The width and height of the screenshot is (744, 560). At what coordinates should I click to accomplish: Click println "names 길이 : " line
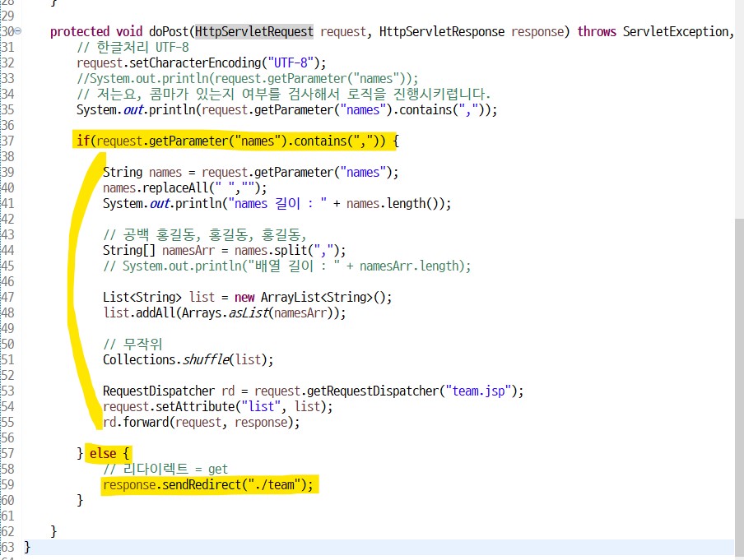tap(277, 204)
